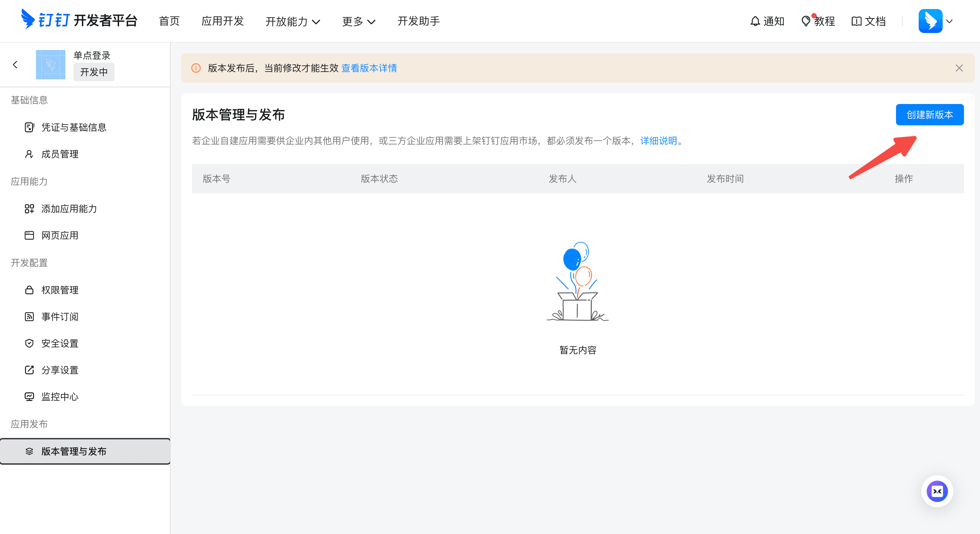
Task: Open 开发助手 in top navigation
Action: click(x=418, y=21)
